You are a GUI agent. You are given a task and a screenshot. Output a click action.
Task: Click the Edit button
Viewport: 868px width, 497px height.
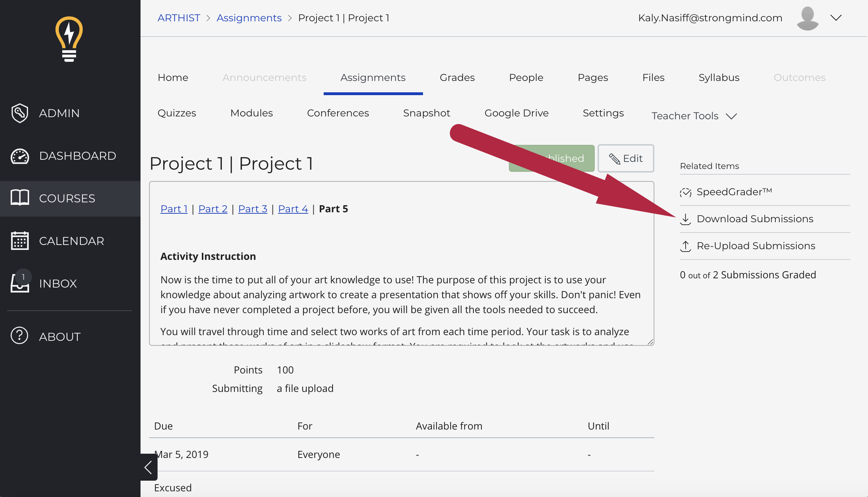pos(625,158)
